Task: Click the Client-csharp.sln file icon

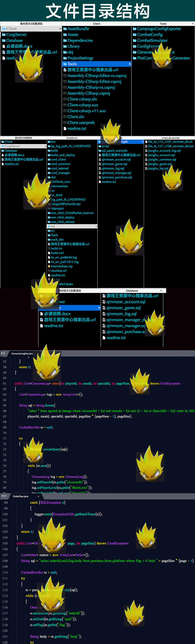Action: (x=65, y=99)
